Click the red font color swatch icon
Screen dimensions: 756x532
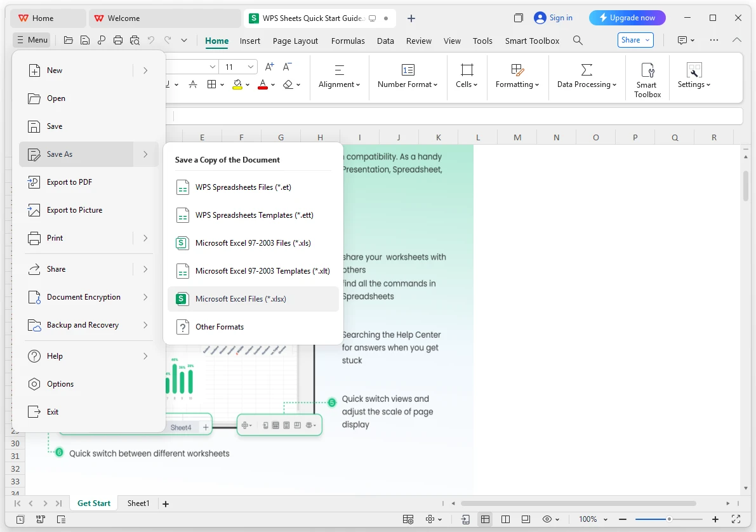[263, 84]
